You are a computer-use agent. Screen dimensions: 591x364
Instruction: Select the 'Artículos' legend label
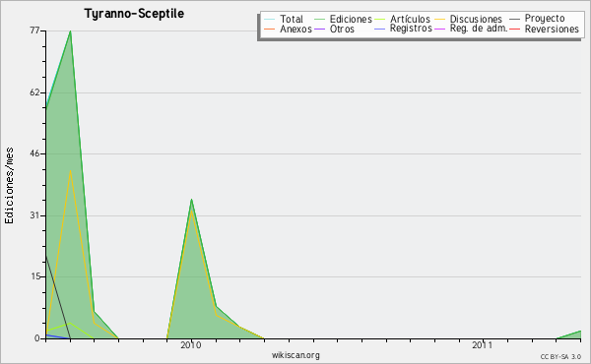click(410, 19)
